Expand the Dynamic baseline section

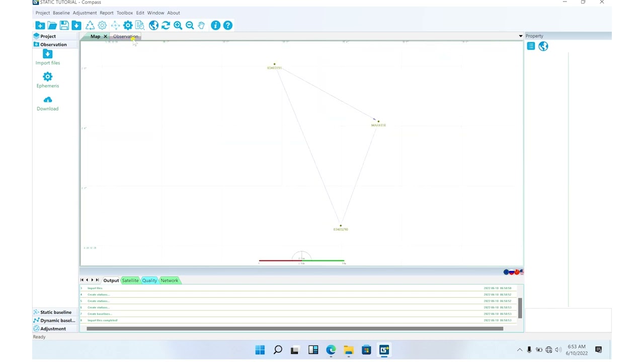(x=55, y=320)
